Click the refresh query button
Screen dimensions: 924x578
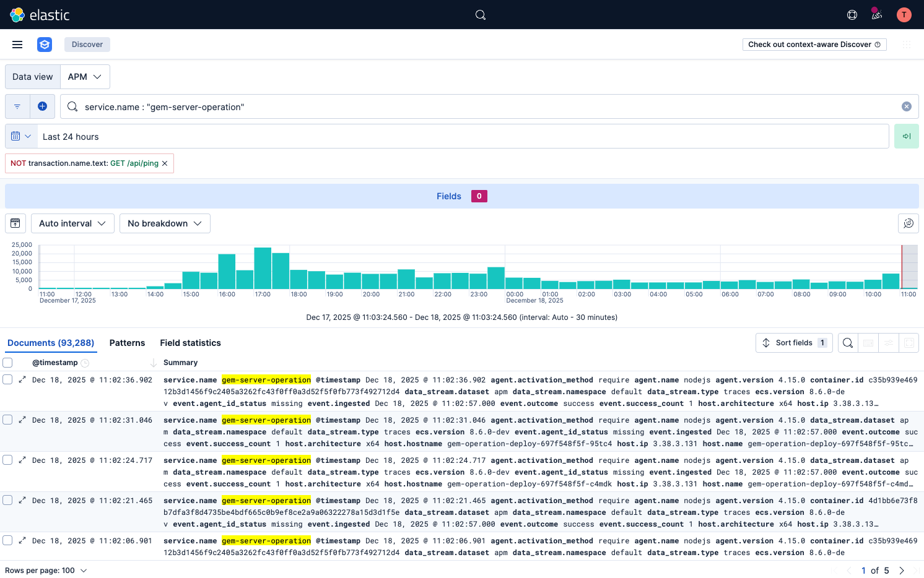pos(906,136)
